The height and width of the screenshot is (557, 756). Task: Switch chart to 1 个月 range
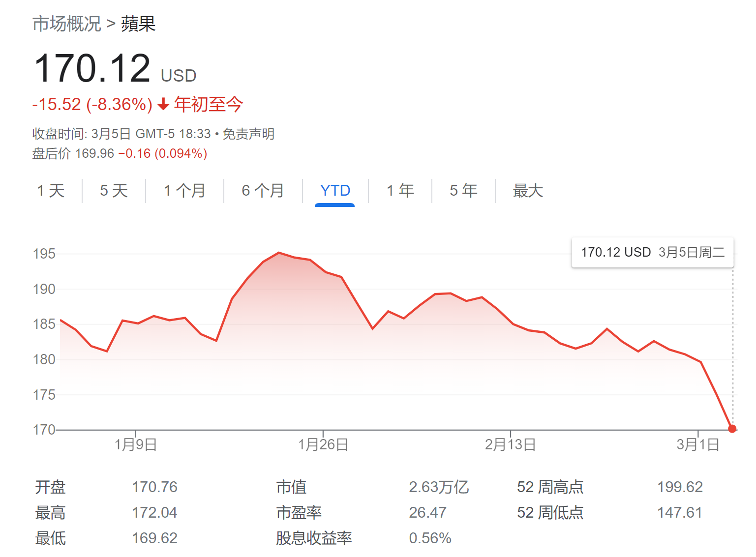[184, 191]
